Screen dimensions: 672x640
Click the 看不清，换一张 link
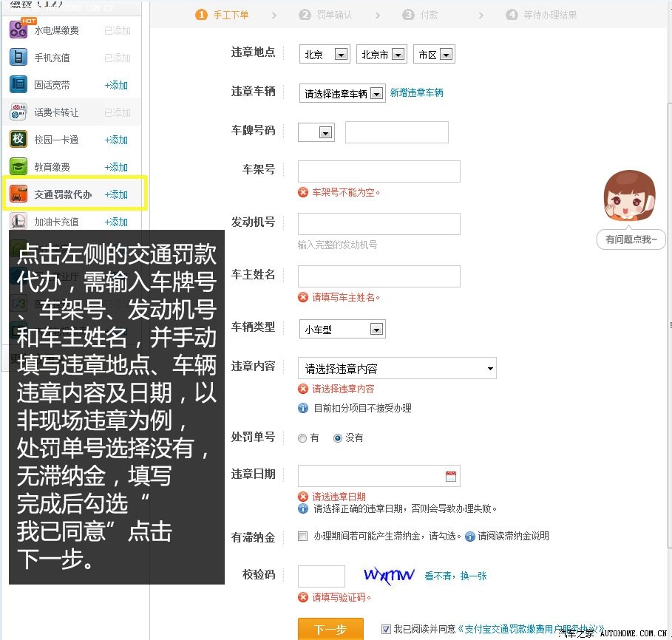click(x=455, y=576)
